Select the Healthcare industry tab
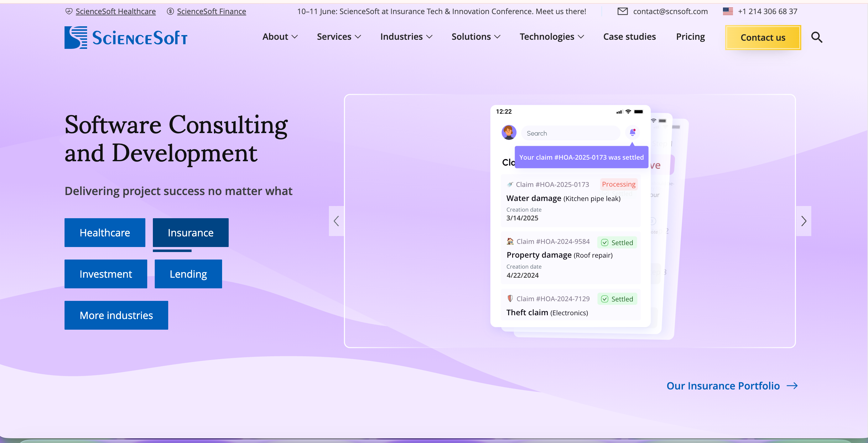The height and width of the screenshot is (443, 868). 105,232
